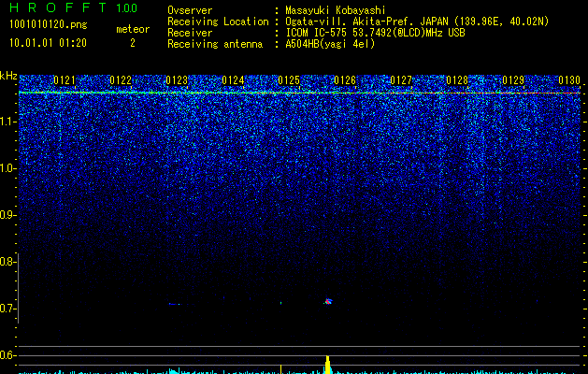Image resolution: width=588 pixels, height=374 pixels.
Task: Click the date stamp 10.01.01 01:20
Action: coord(48,43)
